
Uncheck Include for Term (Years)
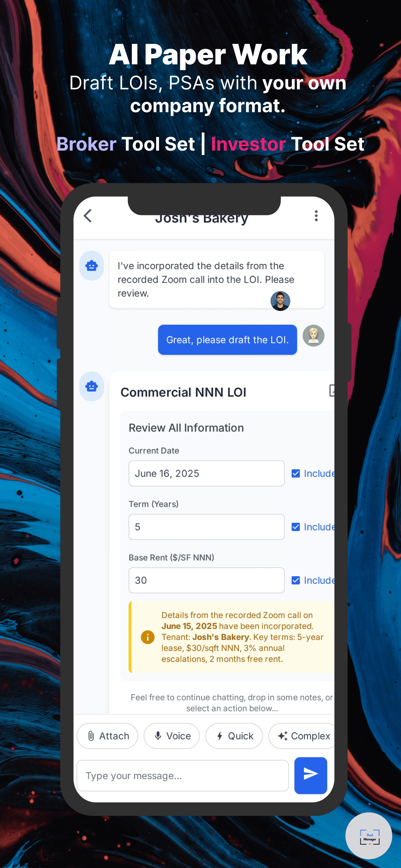click(296, 527)
